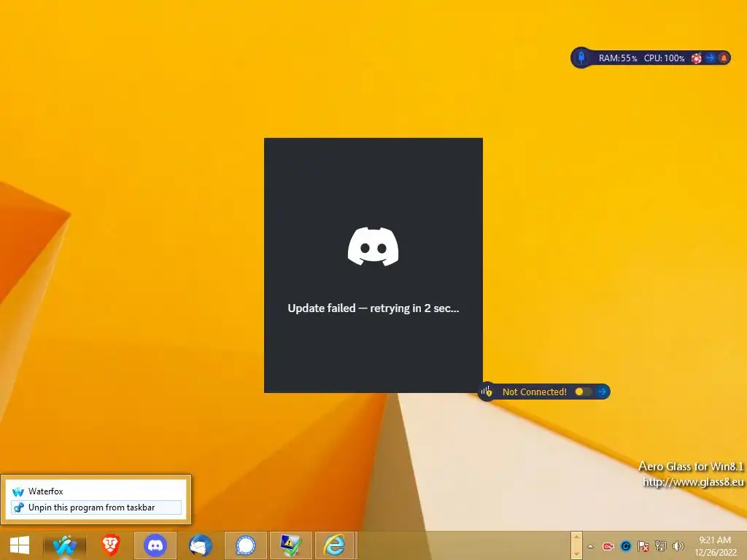Screen dimensions: 747x560
Task: Open Signal messenger from the taskbar
Action: click(246, 545)
